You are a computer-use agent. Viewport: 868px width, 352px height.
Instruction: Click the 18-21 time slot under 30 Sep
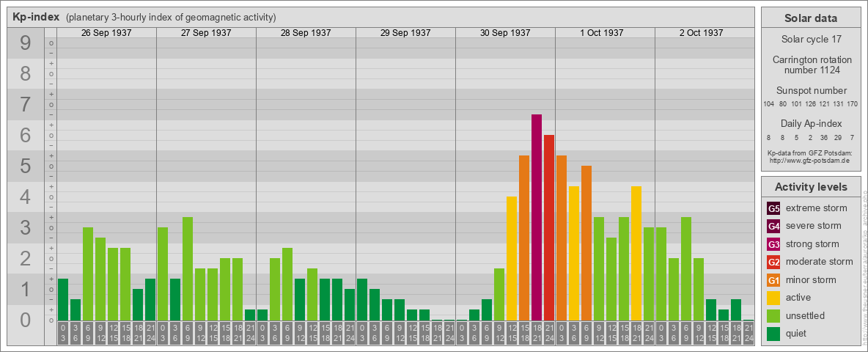[x=537, y=333]
